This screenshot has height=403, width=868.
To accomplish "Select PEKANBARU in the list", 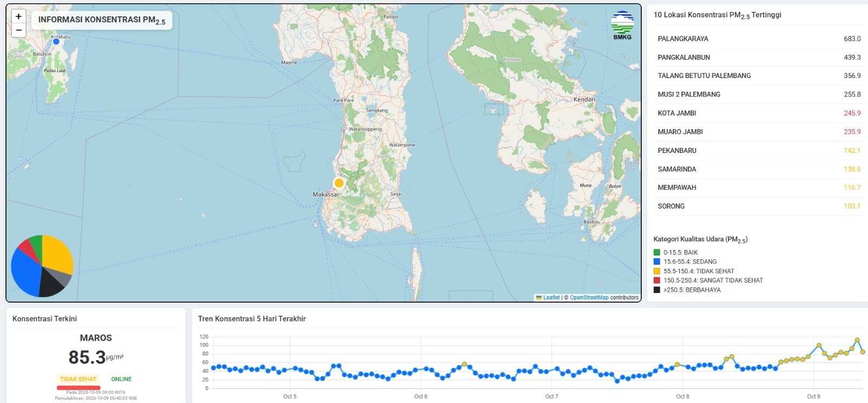I will [759, 150].
